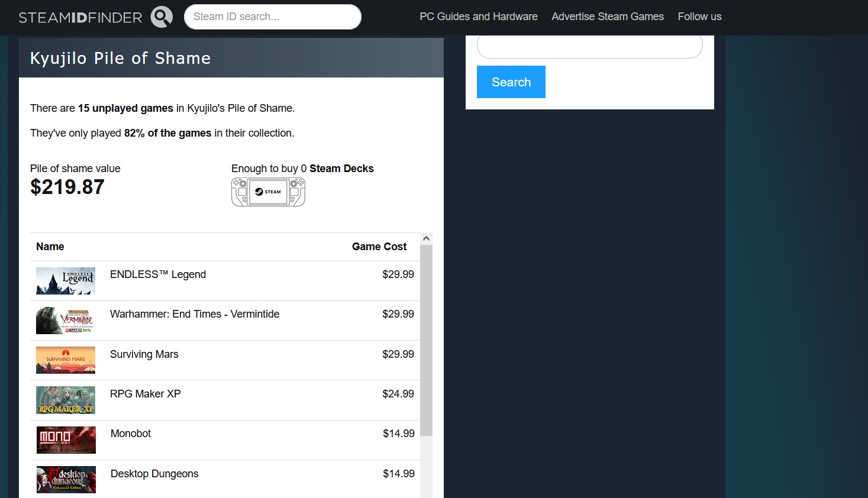Click the Pile of shame value label

coord(75,169)
